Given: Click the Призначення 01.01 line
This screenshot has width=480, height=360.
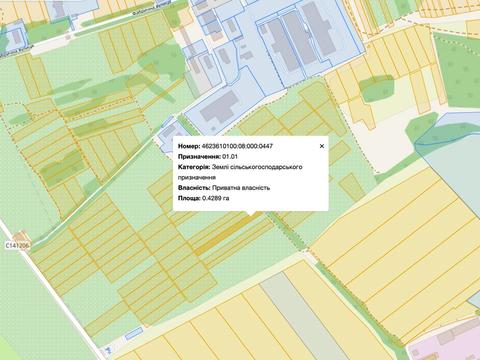Looking at the screenshot, I should pos(208,156).
